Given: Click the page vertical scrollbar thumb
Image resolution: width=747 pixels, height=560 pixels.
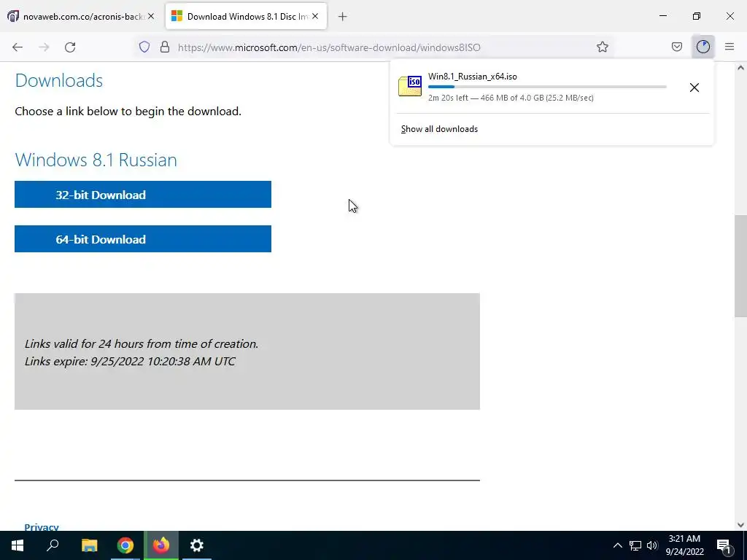Looking at the screenshot, I should pos(740,265).
